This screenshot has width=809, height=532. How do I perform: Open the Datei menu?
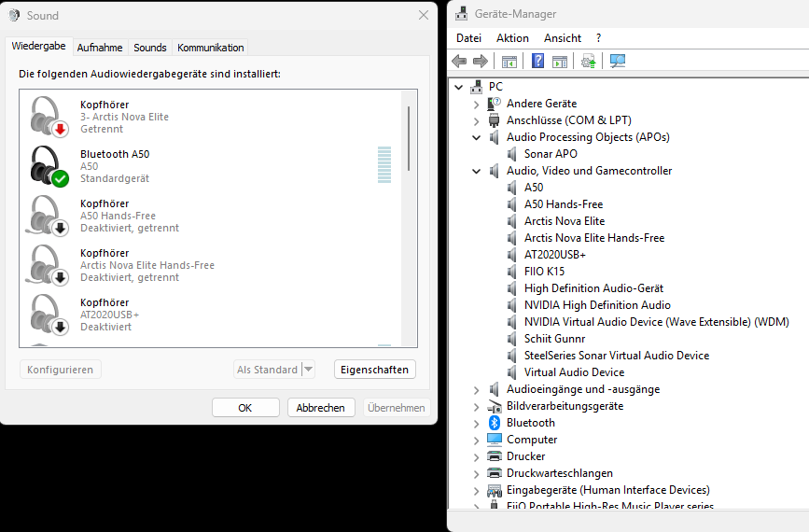[x=468, y=38]
